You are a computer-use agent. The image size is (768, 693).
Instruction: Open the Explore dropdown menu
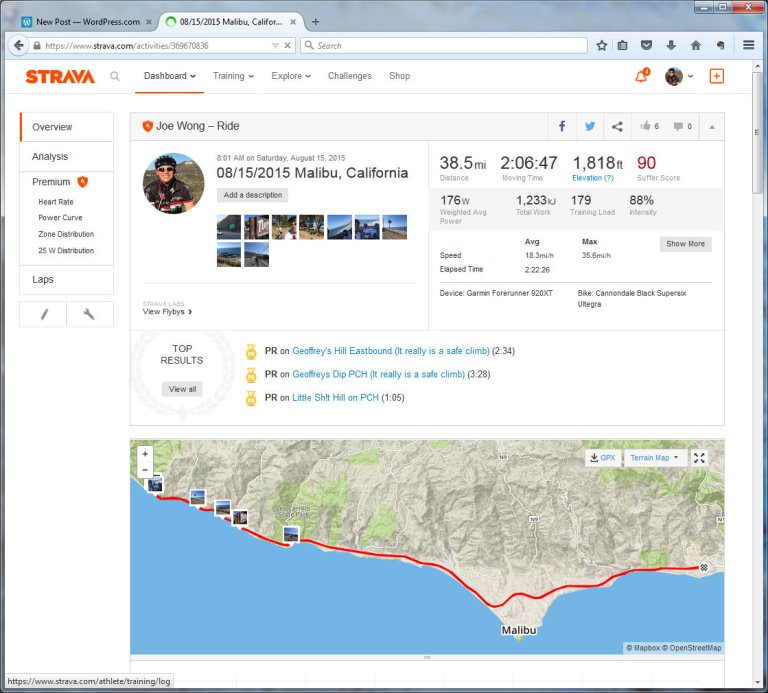tap(291, 76)
